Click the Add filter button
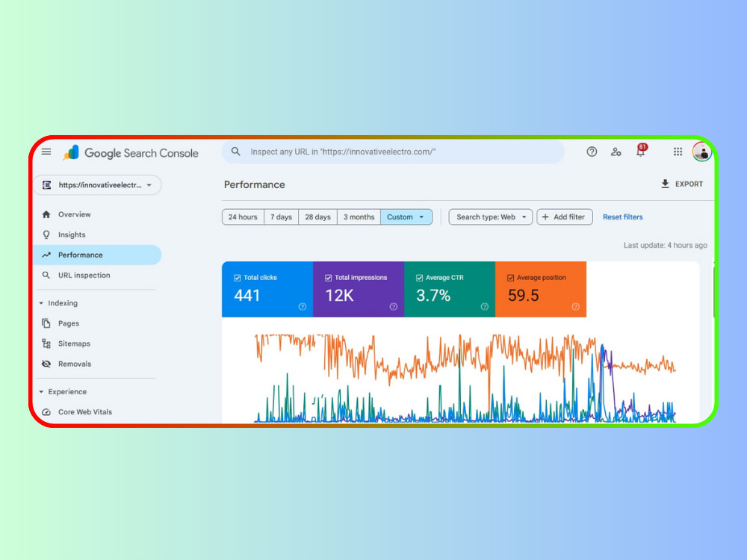The image size is (747, 560). (x=565, y=217)
